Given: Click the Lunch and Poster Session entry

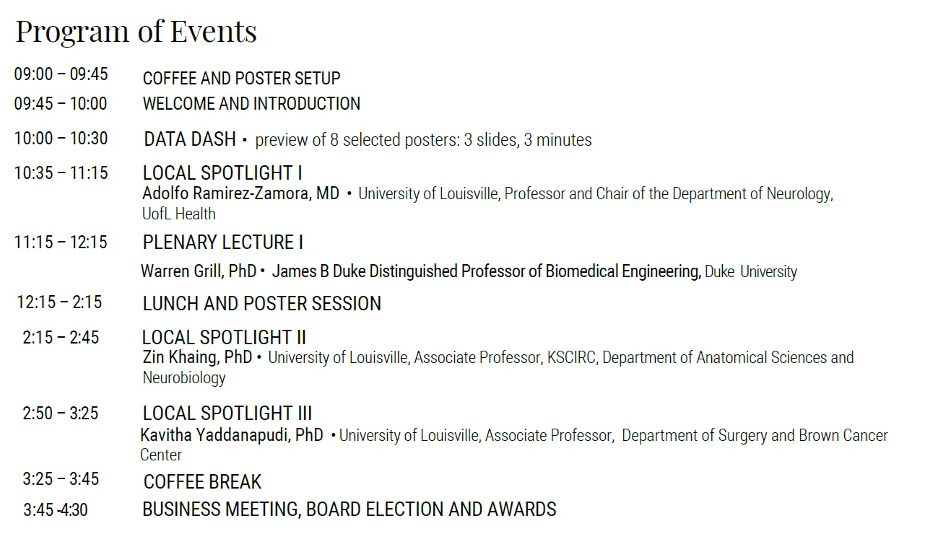Looking at the screenshot, I should pyautogui.click(x=261, y=304).
